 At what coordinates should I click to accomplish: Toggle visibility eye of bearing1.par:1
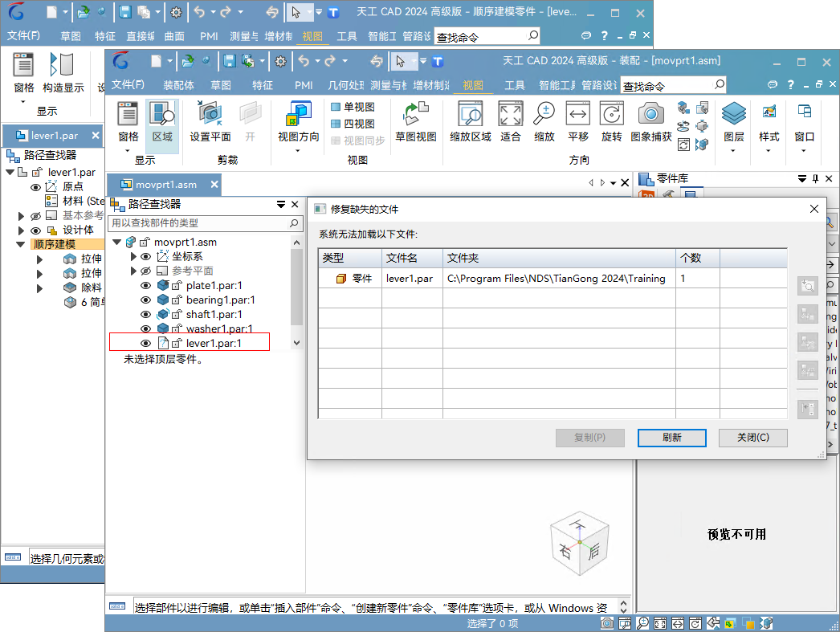click(x=145, y=300)
